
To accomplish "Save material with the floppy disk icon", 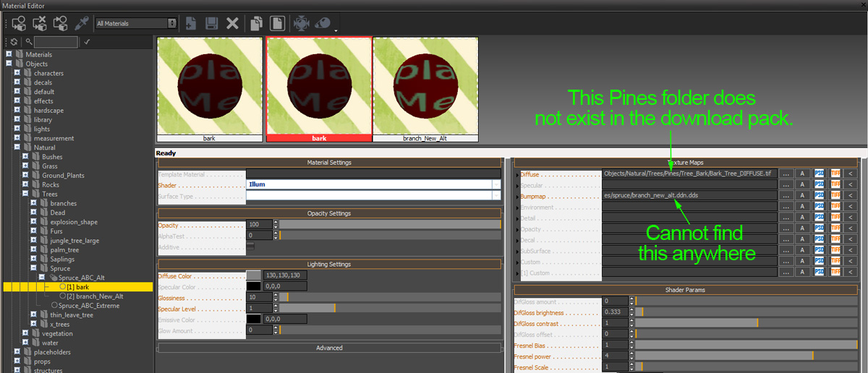I will [x=212, y=23].
